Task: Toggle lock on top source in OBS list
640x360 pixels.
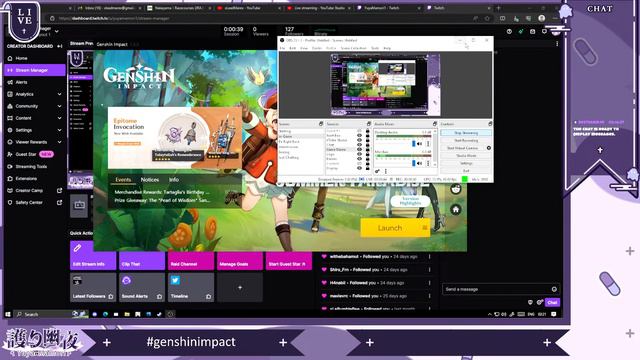Action: pyautogui.click(x=368, y=131)
